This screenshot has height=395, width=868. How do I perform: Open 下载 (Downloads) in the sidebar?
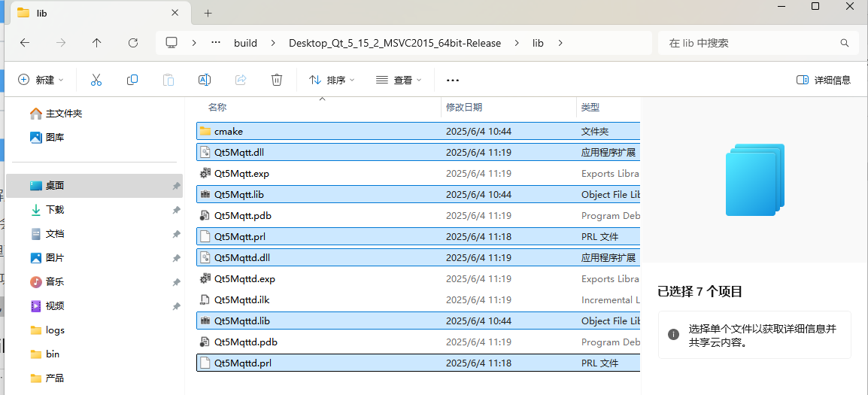pyautogui.click(x=55, y=210)
